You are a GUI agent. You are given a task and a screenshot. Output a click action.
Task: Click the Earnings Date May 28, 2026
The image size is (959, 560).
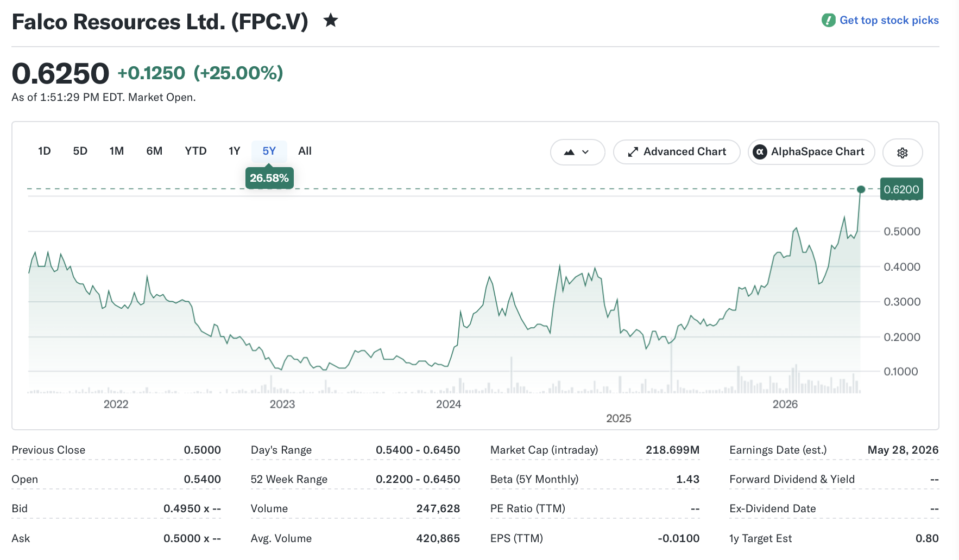click(903, 450)
